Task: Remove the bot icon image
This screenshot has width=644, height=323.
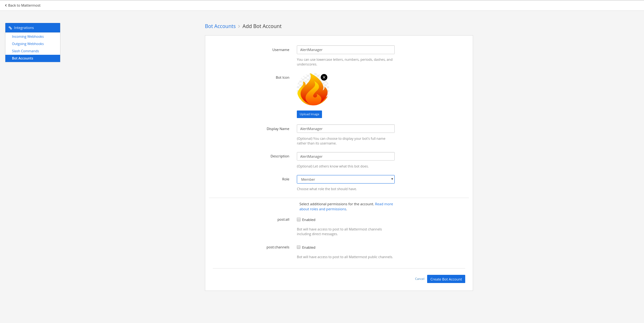Action: [324, 77]
